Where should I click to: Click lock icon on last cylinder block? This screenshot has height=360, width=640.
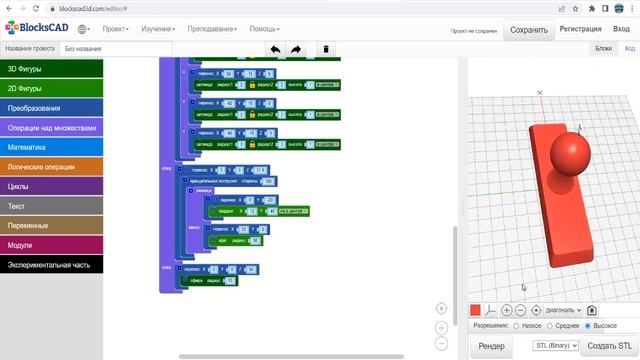[252, 144]
